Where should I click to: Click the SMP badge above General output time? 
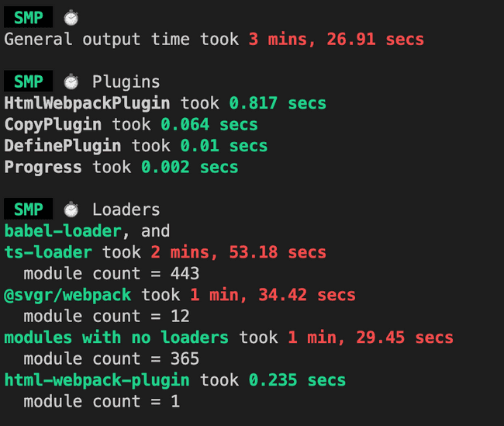(x=29, y=17)
